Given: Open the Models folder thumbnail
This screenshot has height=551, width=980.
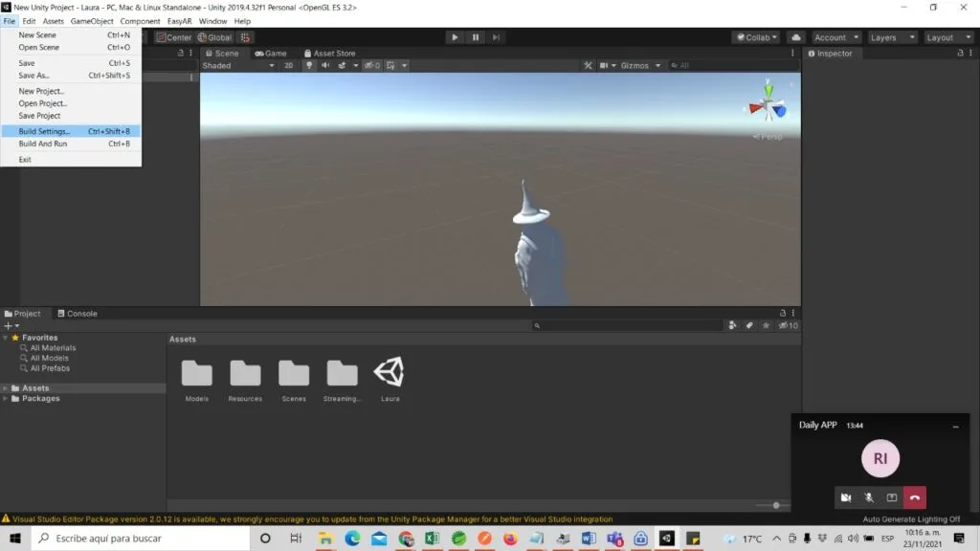Looking at the screenshot, I should pyautogui.click(x=197, y=373).
